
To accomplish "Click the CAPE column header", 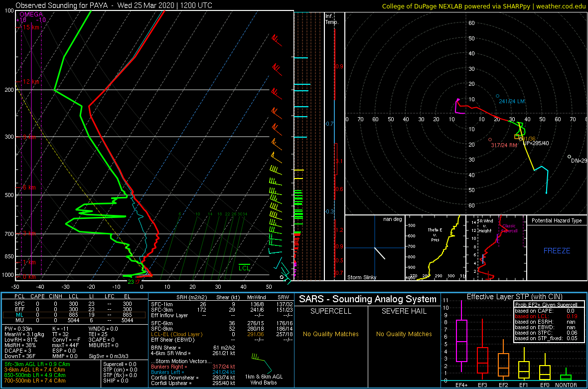I will (x=37, y=296).
